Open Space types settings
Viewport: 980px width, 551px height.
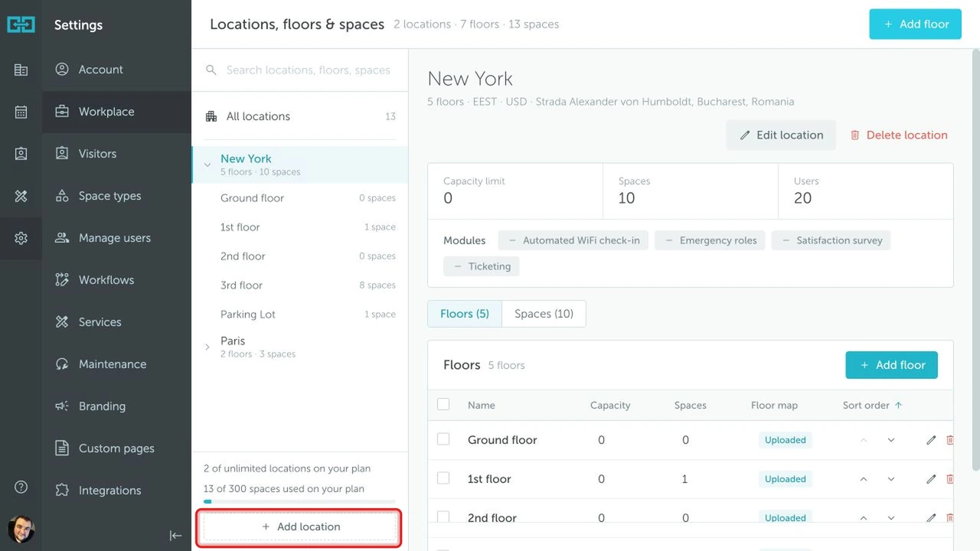tap(116, 196)
